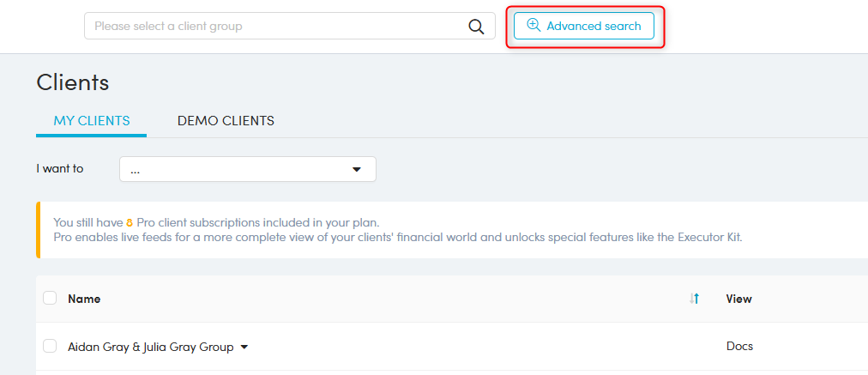Sort clients using the Name sort arrows
Screen dimensions: 868x375
coord(695,299)
